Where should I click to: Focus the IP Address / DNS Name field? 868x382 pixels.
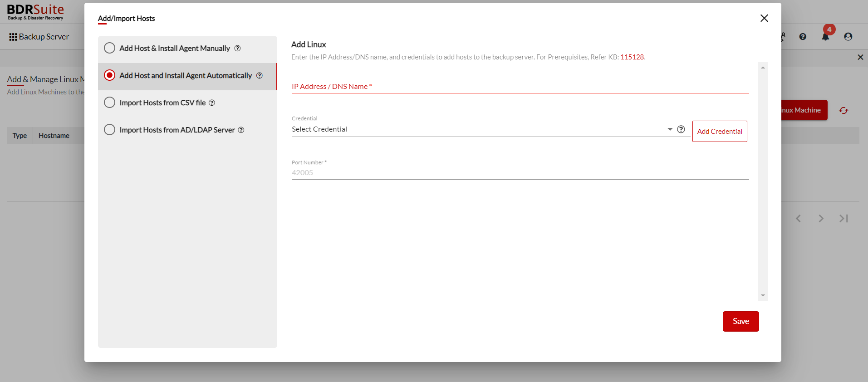click(520, 86)
